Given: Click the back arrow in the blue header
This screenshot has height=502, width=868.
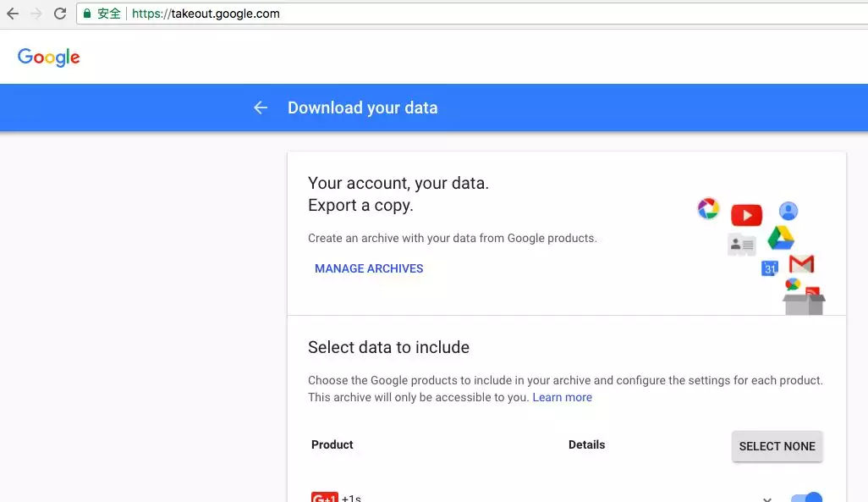Looking at the screenshot, I should tap(261, 108).
